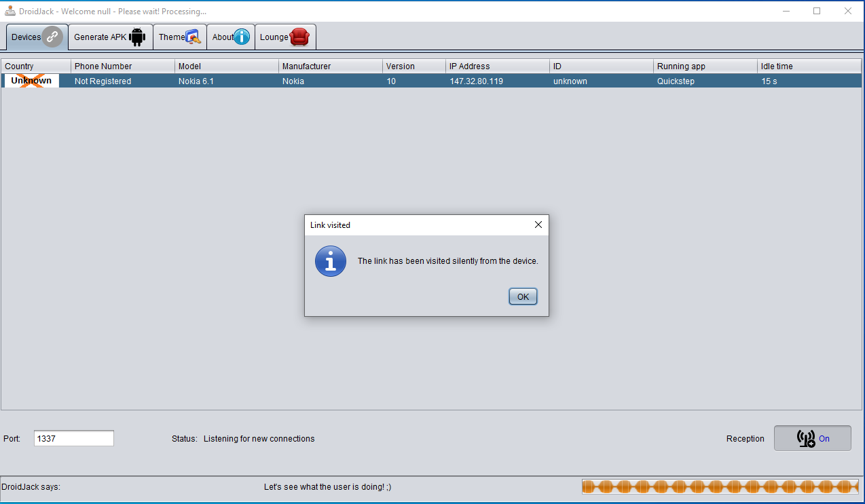Click the orange progress bar
This screenshot has width=865, height=504.
pyautogui.click(x=720, y=486)
